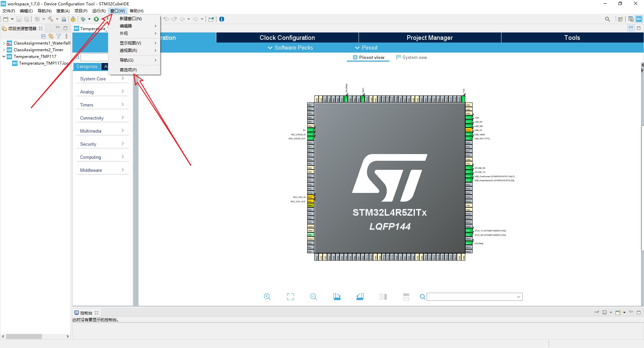Image resolution: width=644 pixels, height=348 pixels.
Task: Open the pin search combo box dropdown
Action: coord(519,297)
